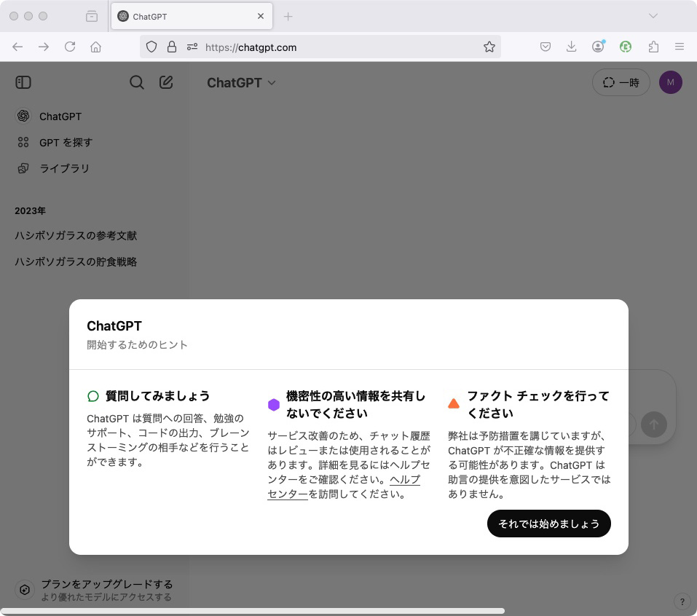Select ChatGPT in the sidebar
The width and height of the screenshot is (697, 616).
click(x=60, y=117)
